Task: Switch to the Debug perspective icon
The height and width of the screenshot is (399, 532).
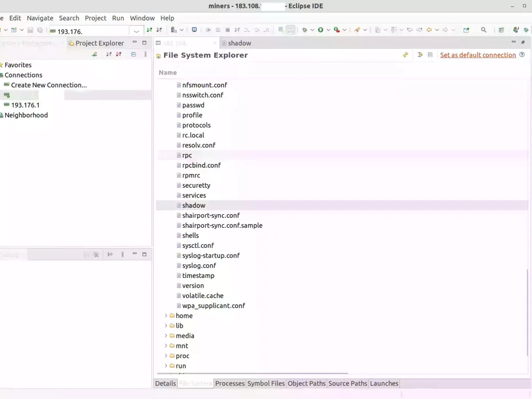Action: 525,30
